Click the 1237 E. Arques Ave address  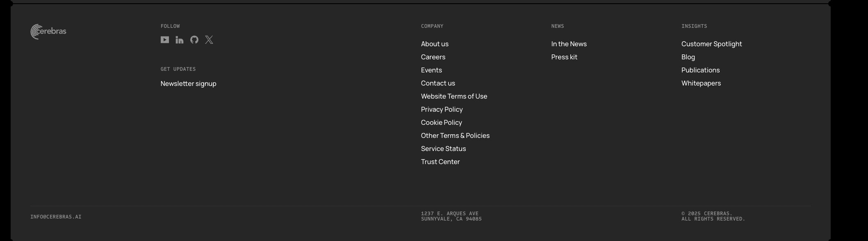(451, 216)
